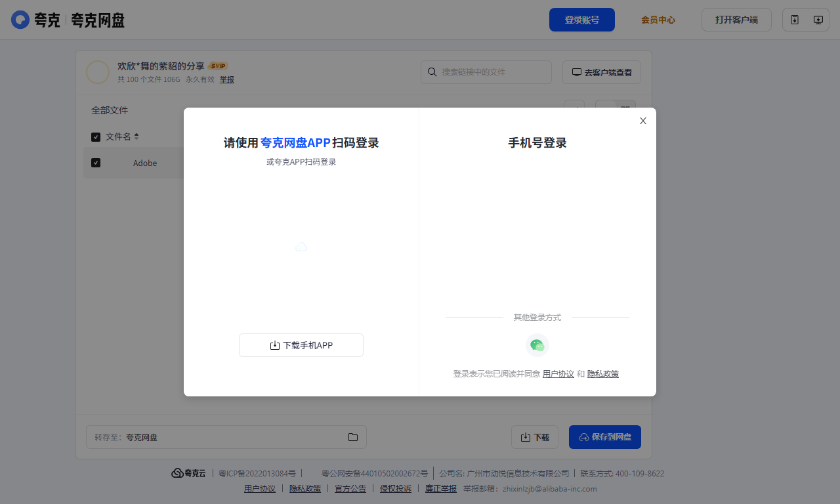Open 粤ICP备2022013084号 footer link
This screenshot has height=504, width=840.
pos(257,473)
